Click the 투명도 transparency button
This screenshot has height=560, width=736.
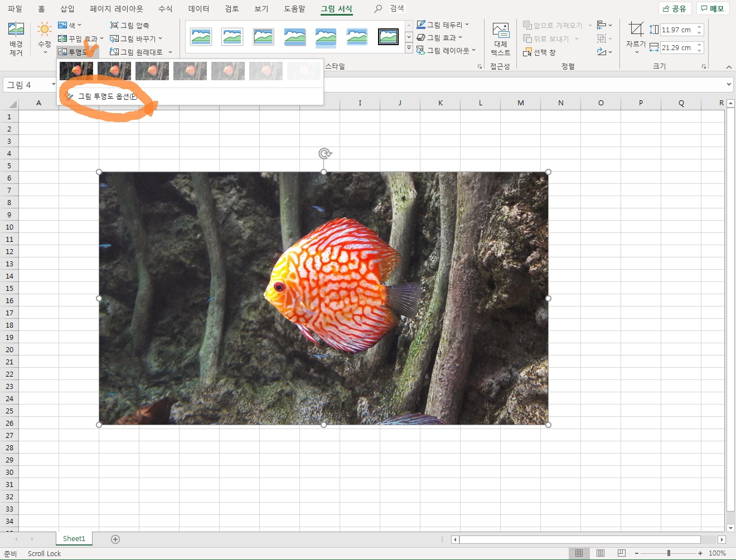click(77, 52)
